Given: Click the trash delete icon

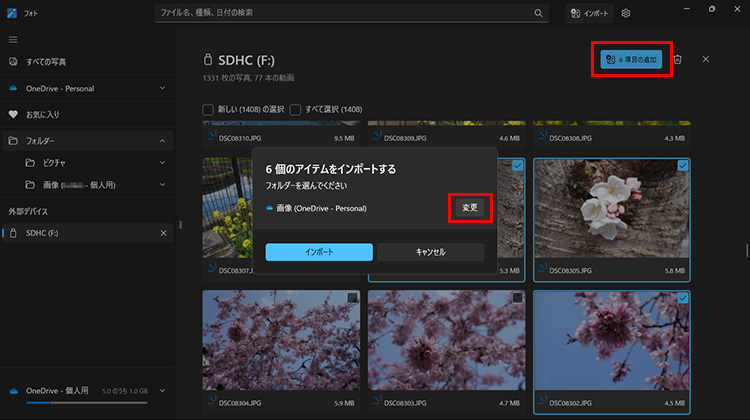Looking at the screenshot, I should pos(677,60).
